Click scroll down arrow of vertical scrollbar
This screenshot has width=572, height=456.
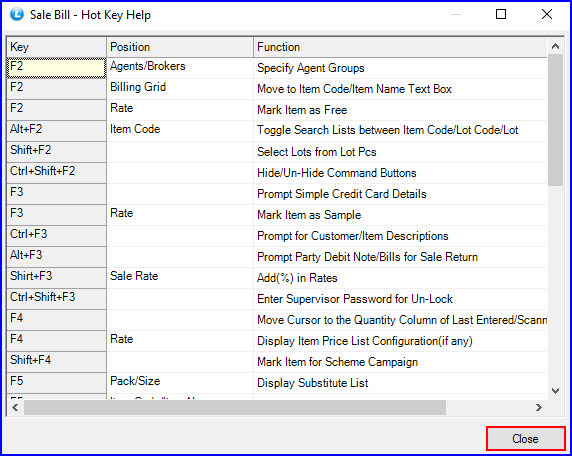pyautogui.click(x=555, y=391)
